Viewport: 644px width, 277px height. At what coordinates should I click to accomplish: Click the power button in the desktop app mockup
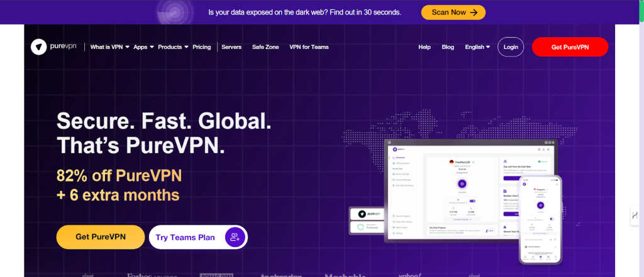[x=462, y=184]
